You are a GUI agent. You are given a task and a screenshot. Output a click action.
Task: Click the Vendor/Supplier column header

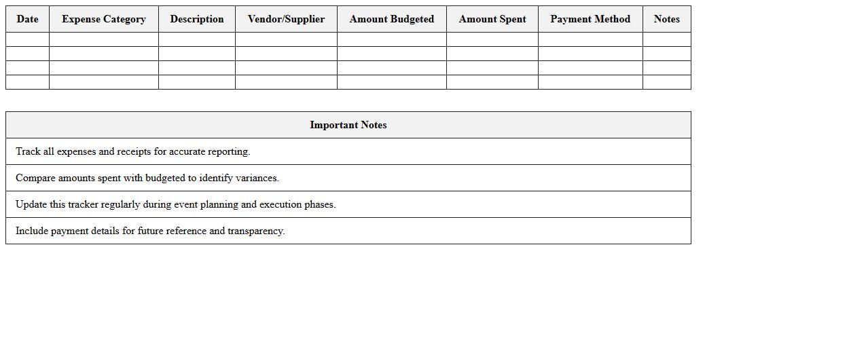[286, 19]
